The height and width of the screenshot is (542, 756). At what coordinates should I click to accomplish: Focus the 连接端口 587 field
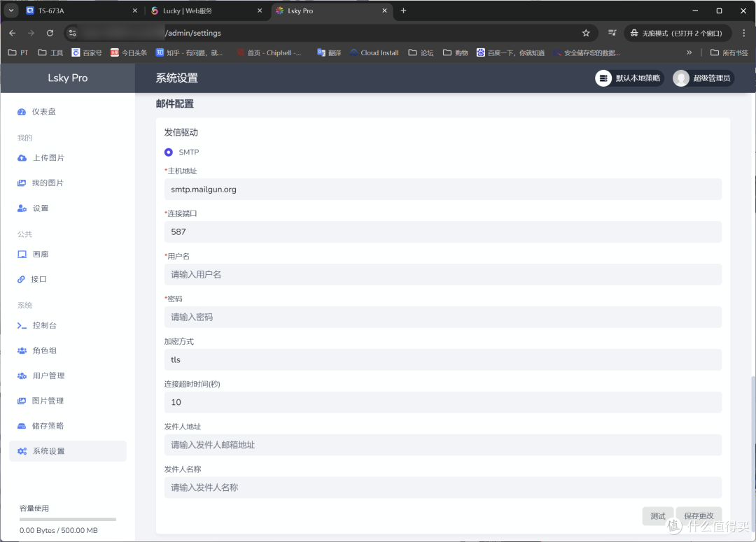click(442, 231)
